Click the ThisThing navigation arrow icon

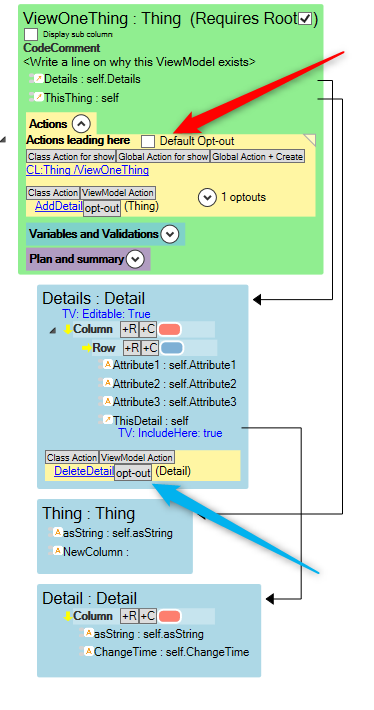click(x=39, y=97)
